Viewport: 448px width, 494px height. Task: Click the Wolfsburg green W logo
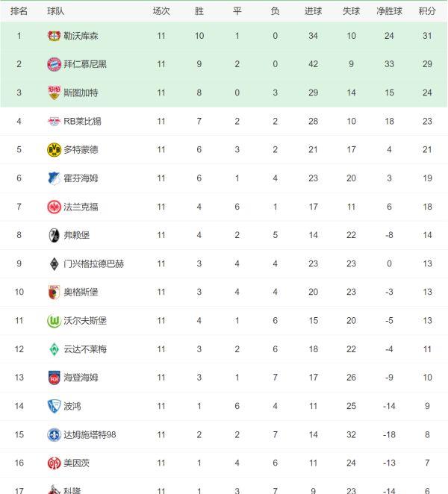54,321
